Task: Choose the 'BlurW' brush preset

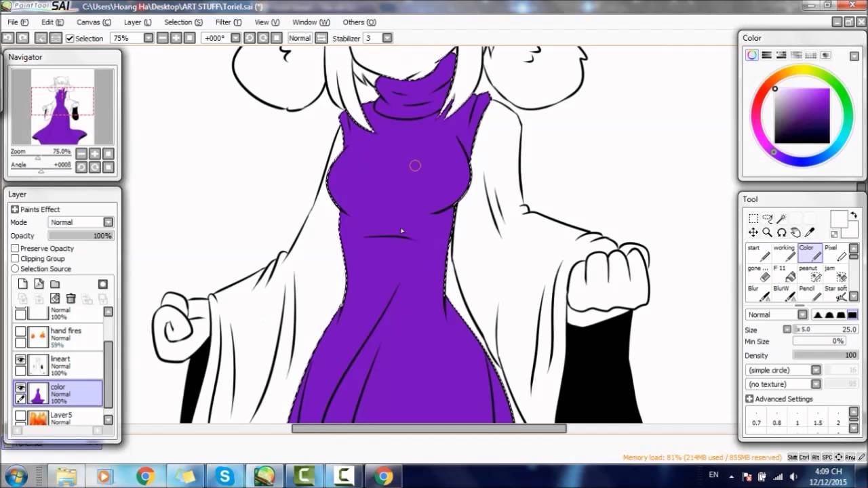Action: click(785, 293)
